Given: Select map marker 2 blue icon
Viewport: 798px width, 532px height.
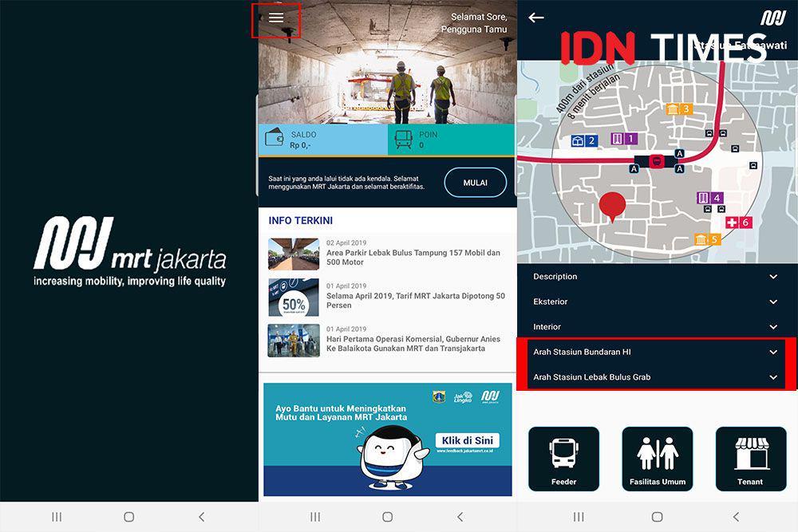Looking at the screenshot, I should pos(584,141).
